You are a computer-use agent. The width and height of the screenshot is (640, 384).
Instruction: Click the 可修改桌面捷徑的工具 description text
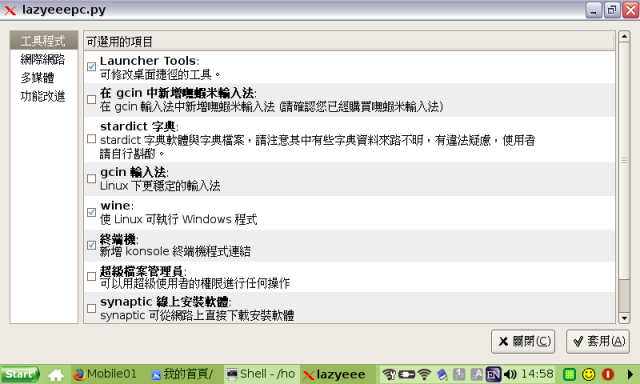(x=160, y=74)
